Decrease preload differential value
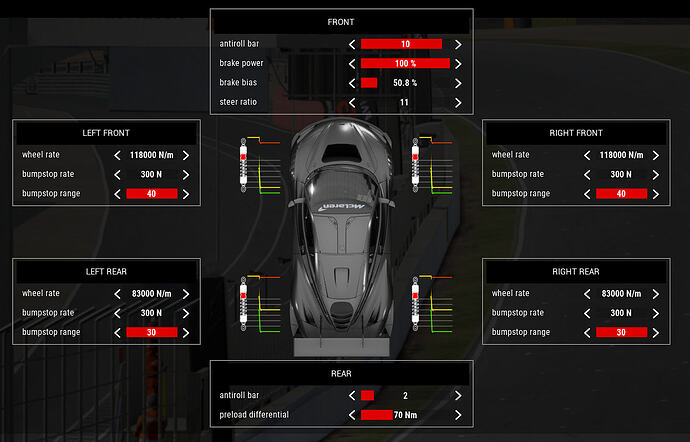 [352, 415]
